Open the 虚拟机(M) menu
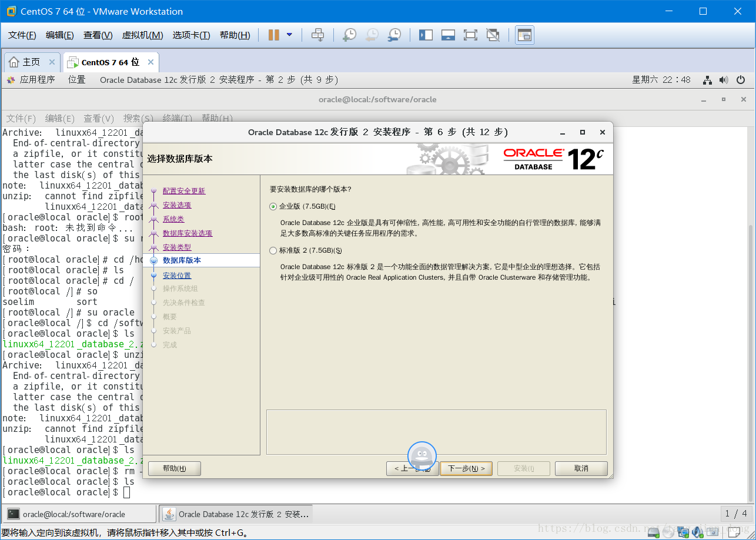Viewport: 756px width, 540px height. click(142, 35)
